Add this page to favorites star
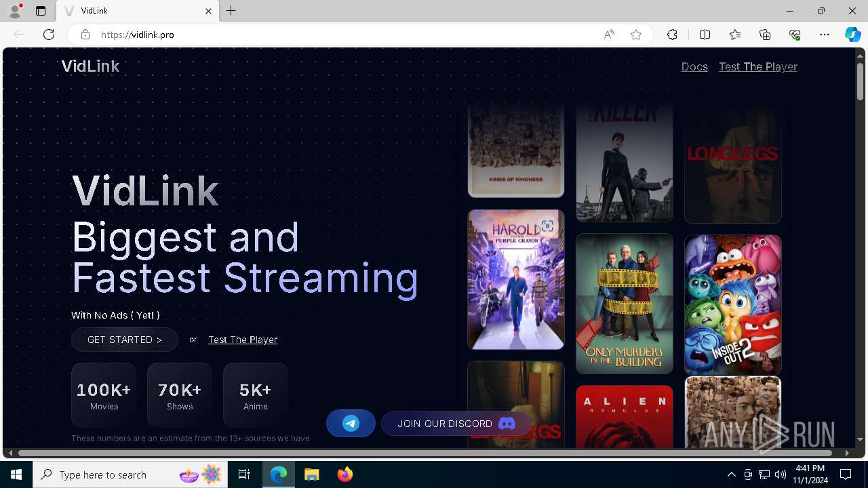Image resolution: width=868 pixels, height=488 pixels. click(636, 35)
